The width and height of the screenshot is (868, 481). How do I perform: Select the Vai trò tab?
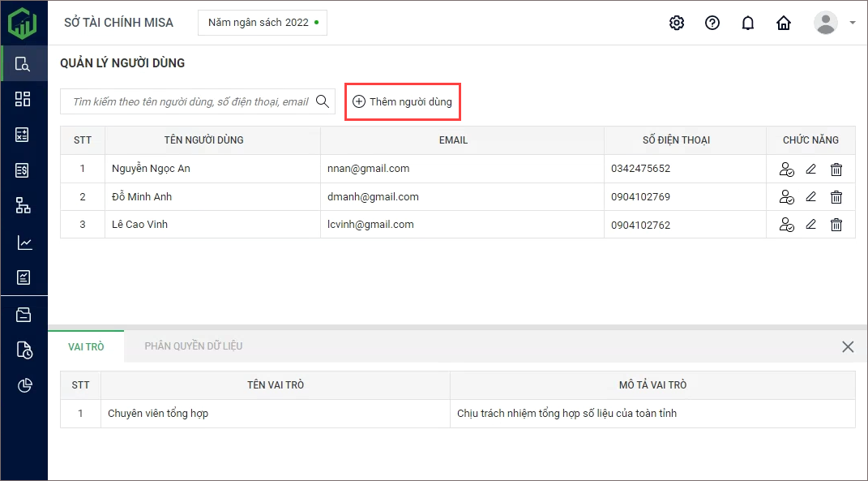click(86, 346)
